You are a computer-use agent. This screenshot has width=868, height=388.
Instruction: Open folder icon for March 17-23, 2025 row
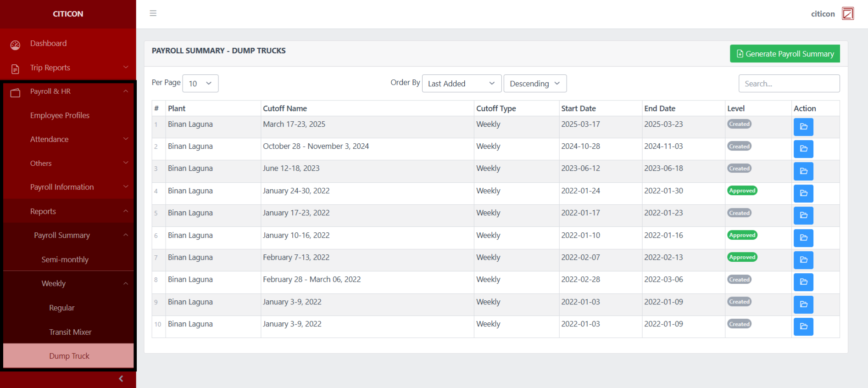coord(803,127)
